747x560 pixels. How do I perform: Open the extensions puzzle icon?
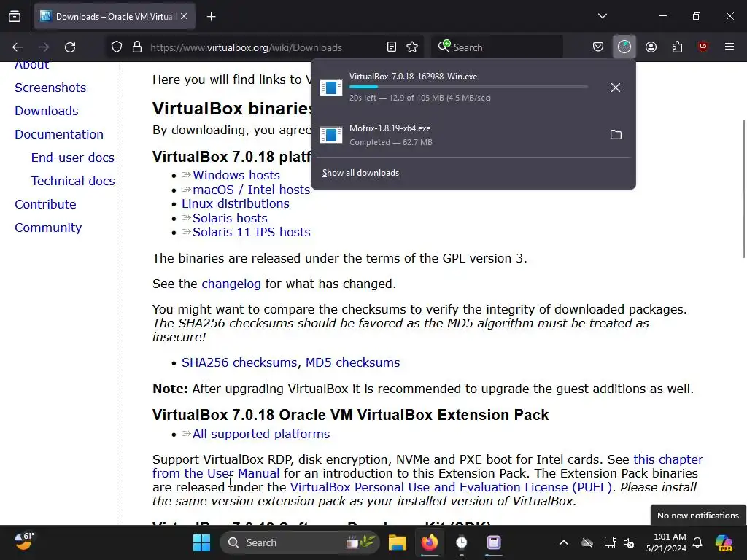pyautogui.click(x=677, y=47)
